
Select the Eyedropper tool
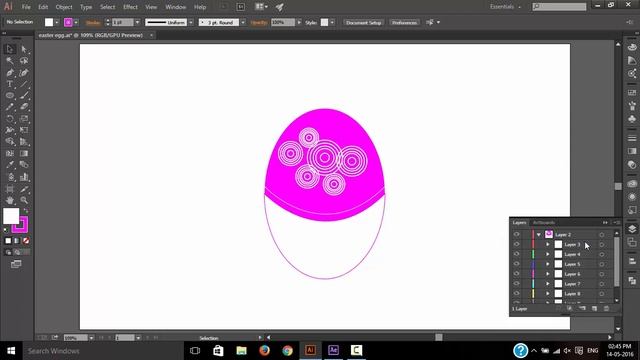pos(10,165)
